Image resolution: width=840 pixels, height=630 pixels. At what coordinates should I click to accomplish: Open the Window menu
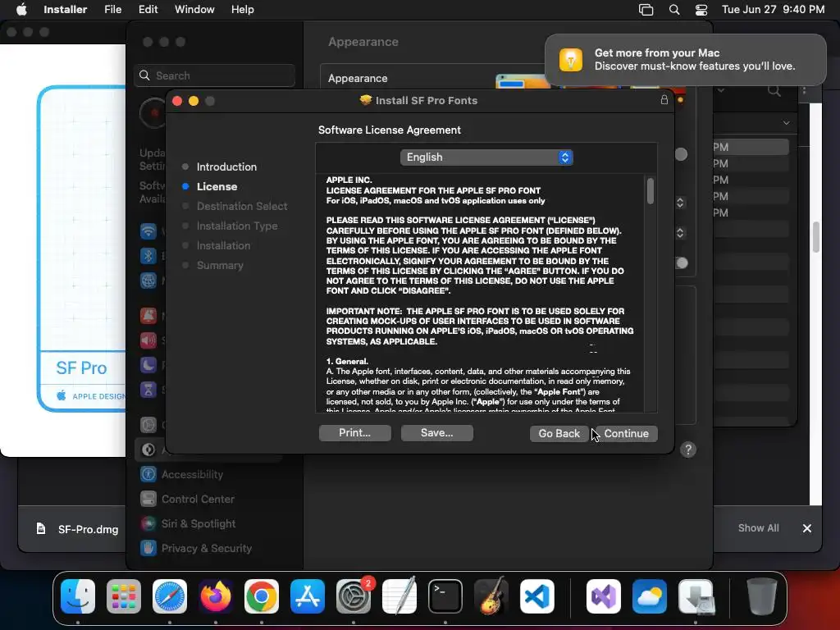[194, 10]
